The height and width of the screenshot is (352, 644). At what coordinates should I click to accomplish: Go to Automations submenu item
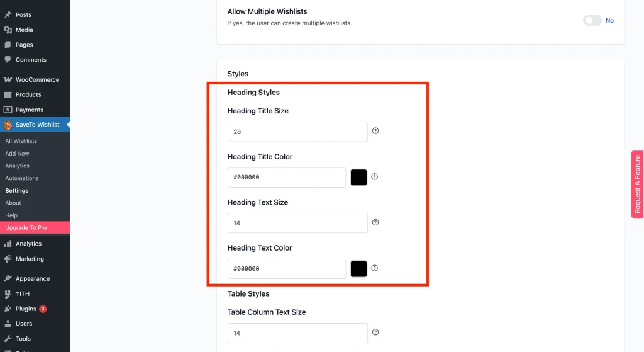point(22,178)
